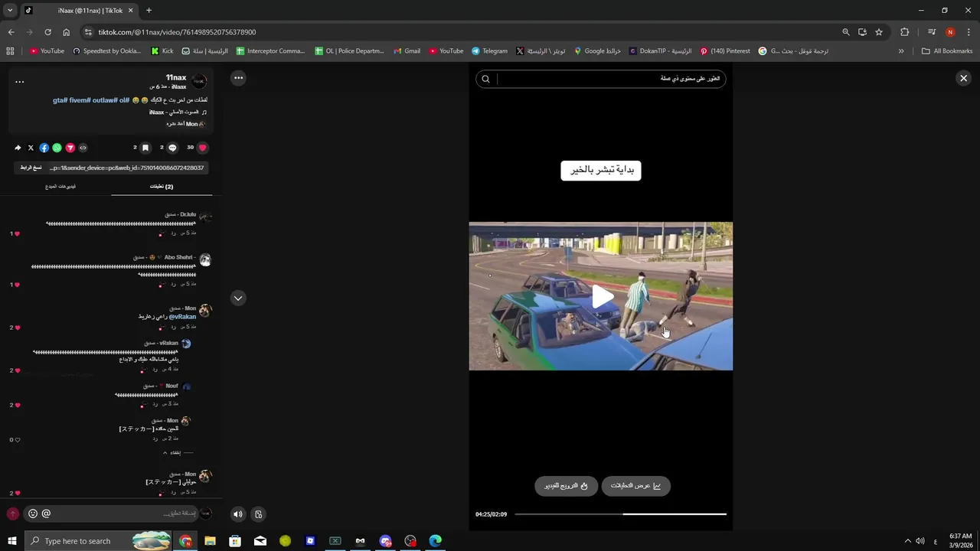980x551 pixels.
Task: Open the Telegram bookmark
Action: coord(490,51)
